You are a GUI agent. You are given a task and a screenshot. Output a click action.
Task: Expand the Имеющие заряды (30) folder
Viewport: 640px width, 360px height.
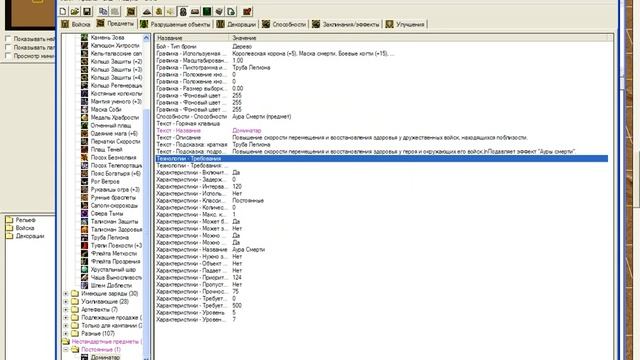pos(66,293)
